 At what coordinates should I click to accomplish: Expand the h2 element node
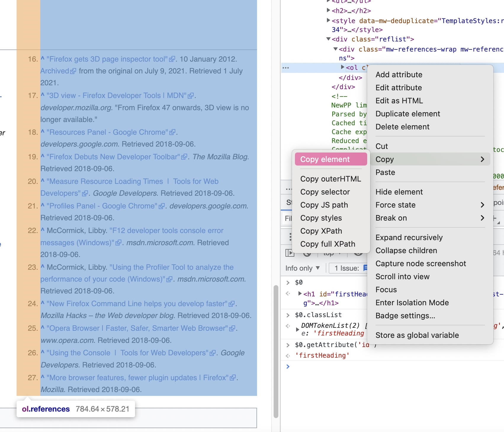328,10
